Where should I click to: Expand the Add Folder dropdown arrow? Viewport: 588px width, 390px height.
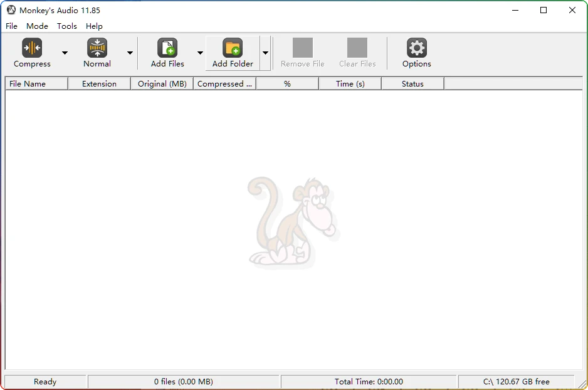click(x=265, y=53)
